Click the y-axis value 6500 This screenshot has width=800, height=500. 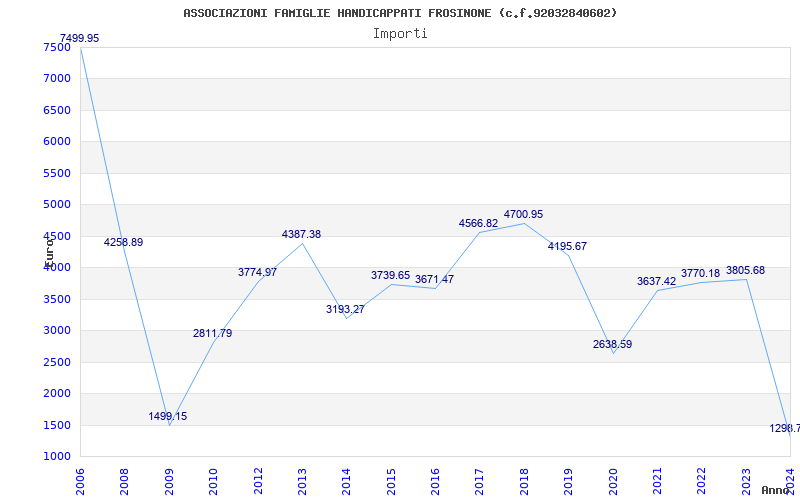click(x=57, y=110)
